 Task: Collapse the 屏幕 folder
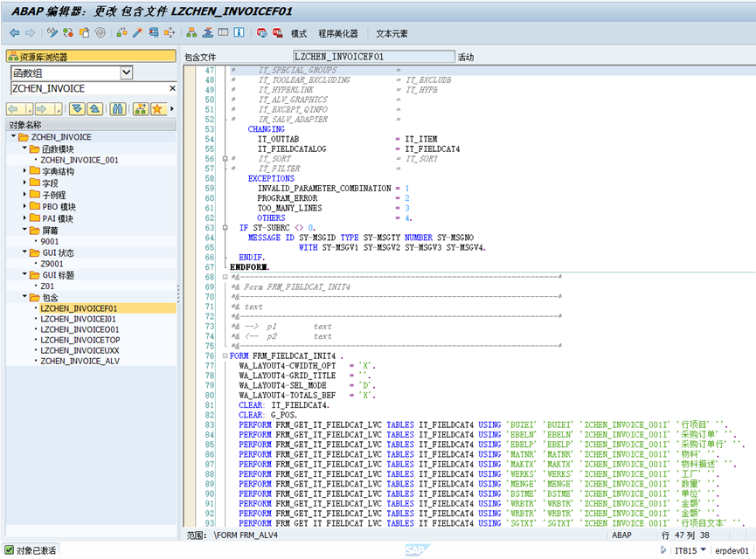[x=24, y=230]
